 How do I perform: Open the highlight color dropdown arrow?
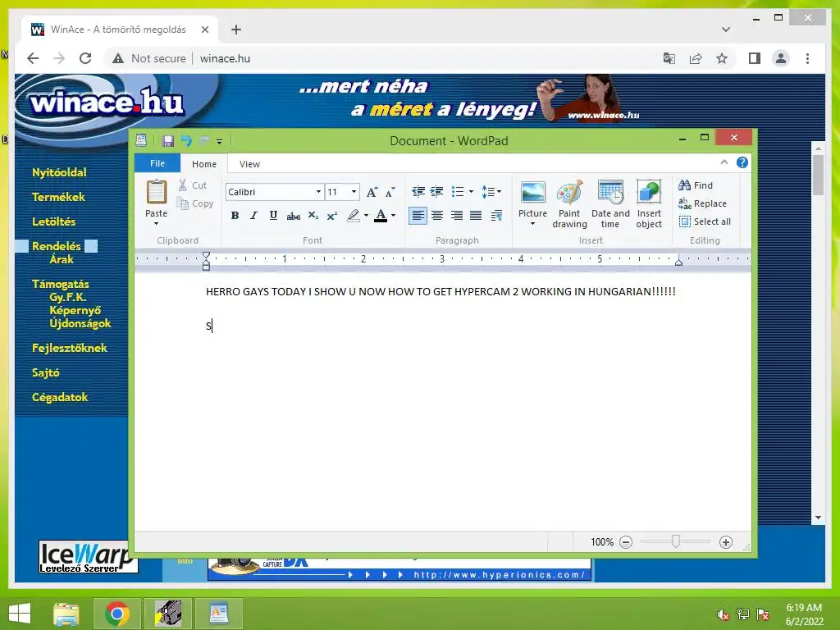click(x=367, y=216)
